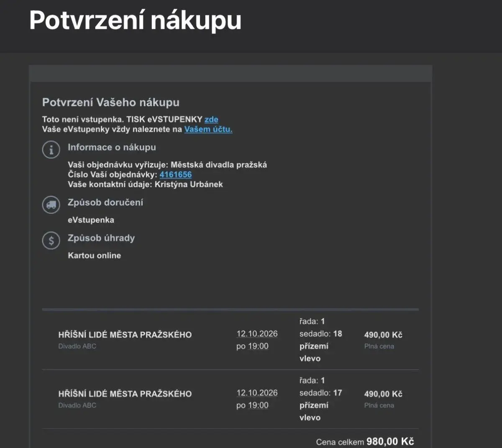Click 'Divadlo ABC' under the seat 18 ticket
Screen dimensions: 502x448
coord(77,346)
